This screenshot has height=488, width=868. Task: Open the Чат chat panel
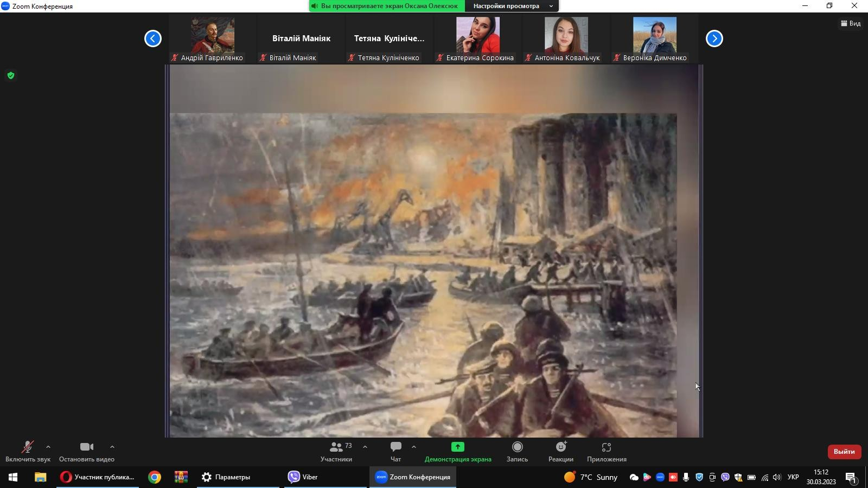coord(396,452)
